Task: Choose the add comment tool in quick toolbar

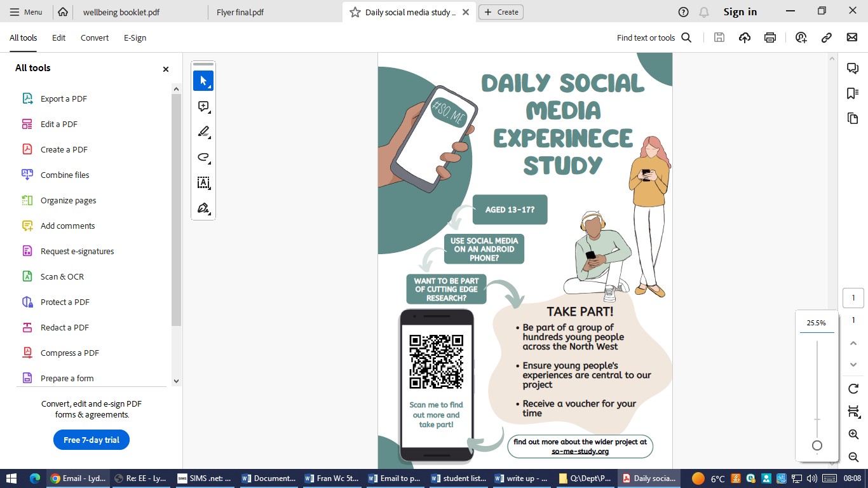Action: (203, 106)
